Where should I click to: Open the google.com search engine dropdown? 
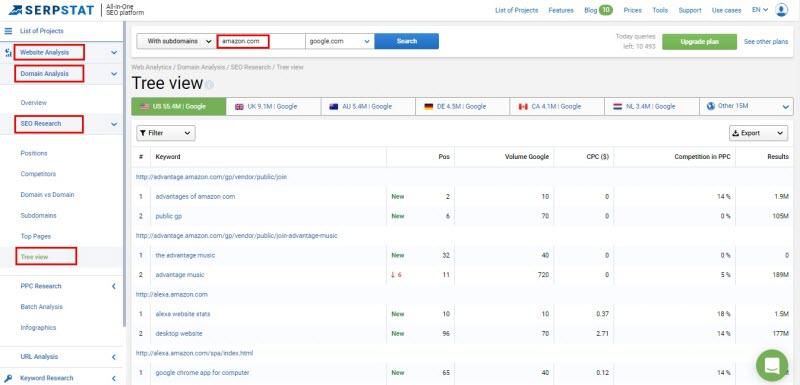[340, 41]
